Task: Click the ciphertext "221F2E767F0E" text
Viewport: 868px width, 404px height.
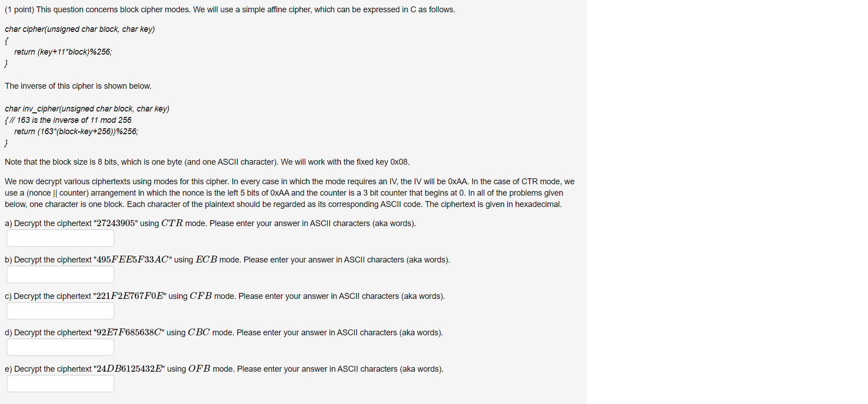Action: 130,296
